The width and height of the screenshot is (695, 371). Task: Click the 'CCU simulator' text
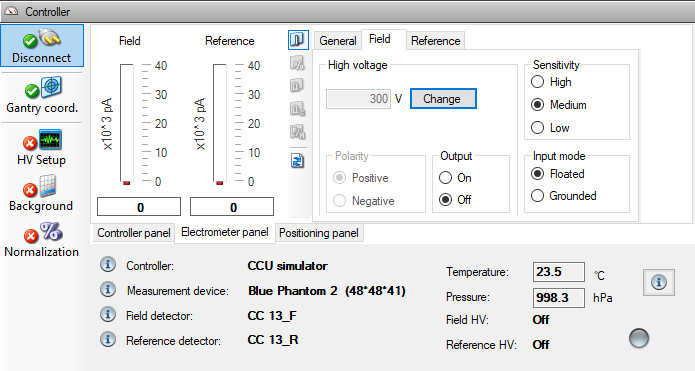tap(288, 266)
